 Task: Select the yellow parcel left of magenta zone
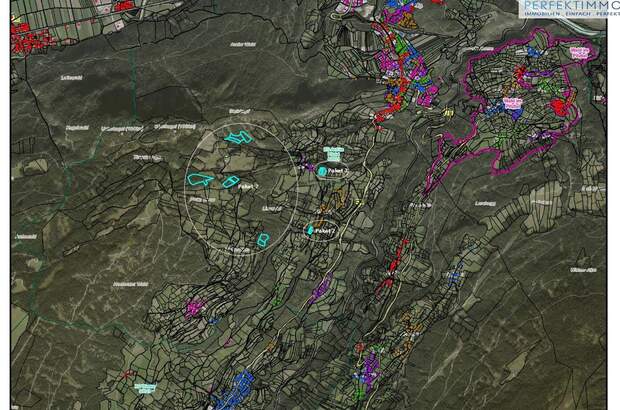click(x=448, y=114)
